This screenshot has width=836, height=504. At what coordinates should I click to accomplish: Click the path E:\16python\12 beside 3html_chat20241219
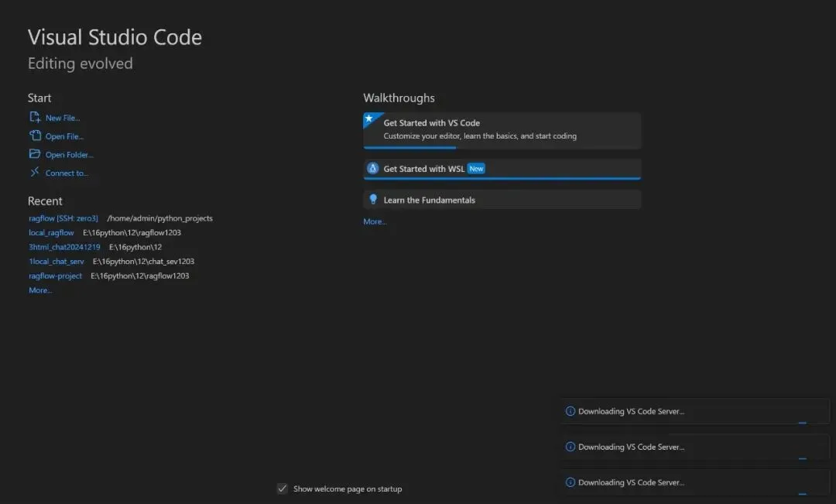[x=135, y=247]
